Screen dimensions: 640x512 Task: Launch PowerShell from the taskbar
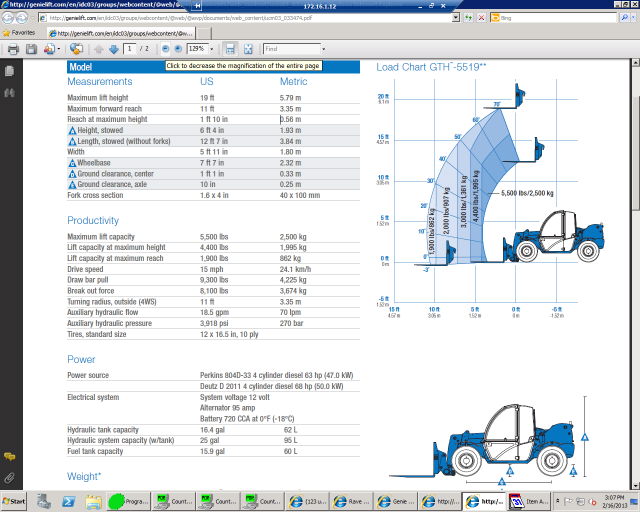point(68,501)
